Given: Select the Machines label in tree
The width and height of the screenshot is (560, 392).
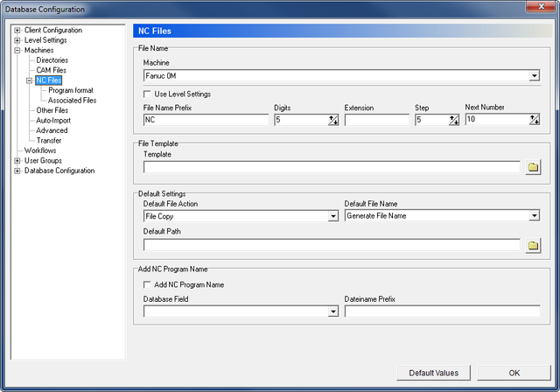Looking at the screenshot, I should [38, 51].
